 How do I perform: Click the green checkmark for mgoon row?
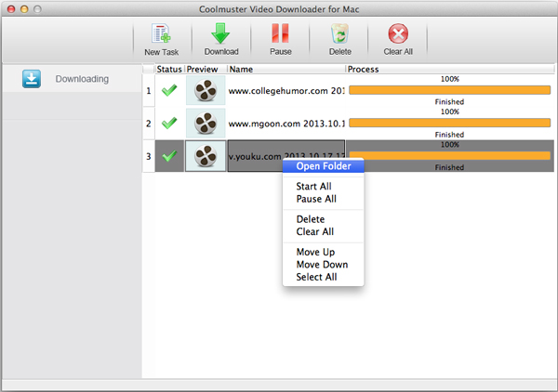coord(169,123)
